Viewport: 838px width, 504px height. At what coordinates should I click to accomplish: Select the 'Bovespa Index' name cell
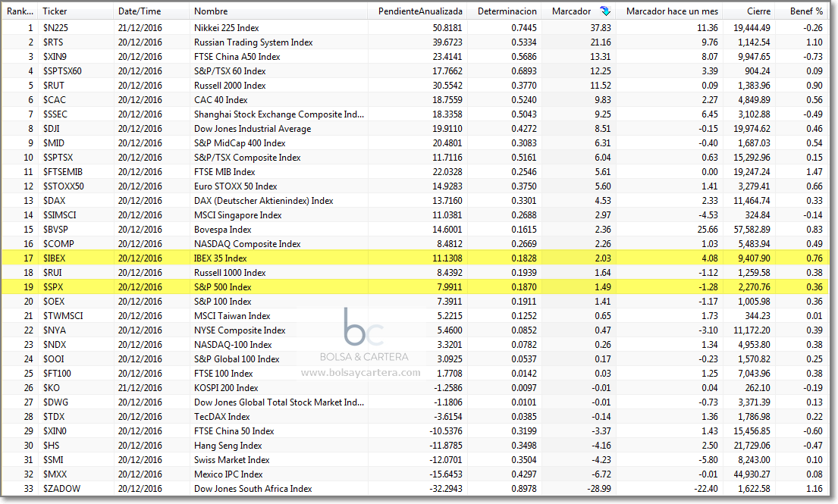click(222, 230)
